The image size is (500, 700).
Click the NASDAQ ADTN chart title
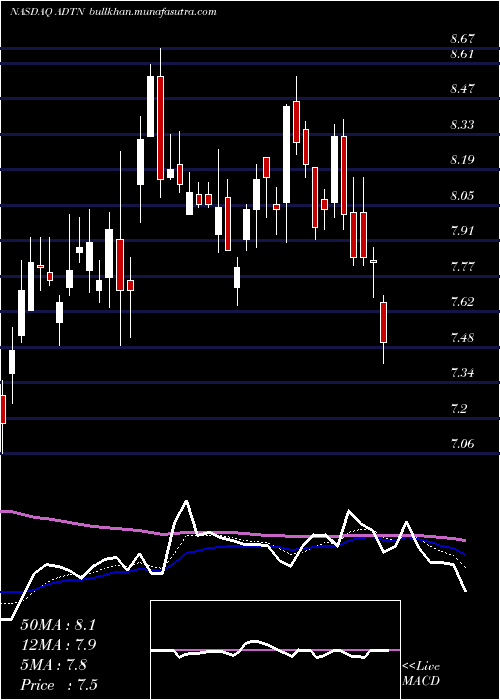coord(112,12)
